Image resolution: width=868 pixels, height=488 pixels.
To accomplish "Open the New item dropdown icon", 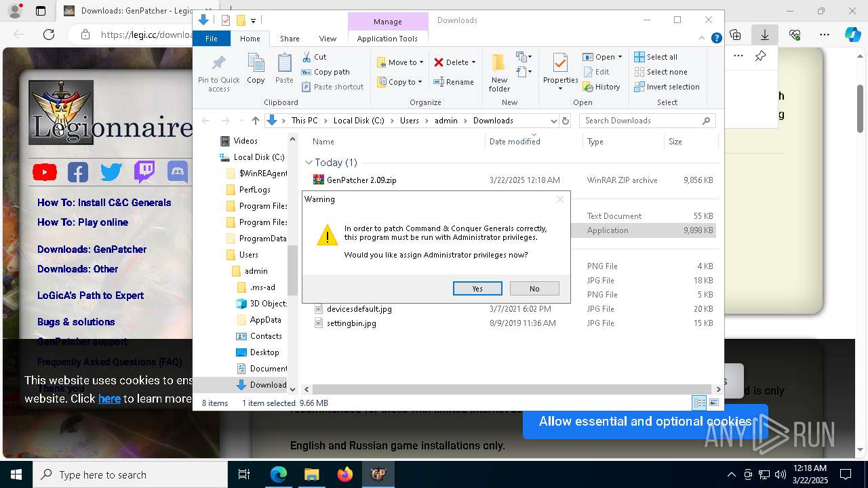I will pyautogui.click(x=524, y=57).
